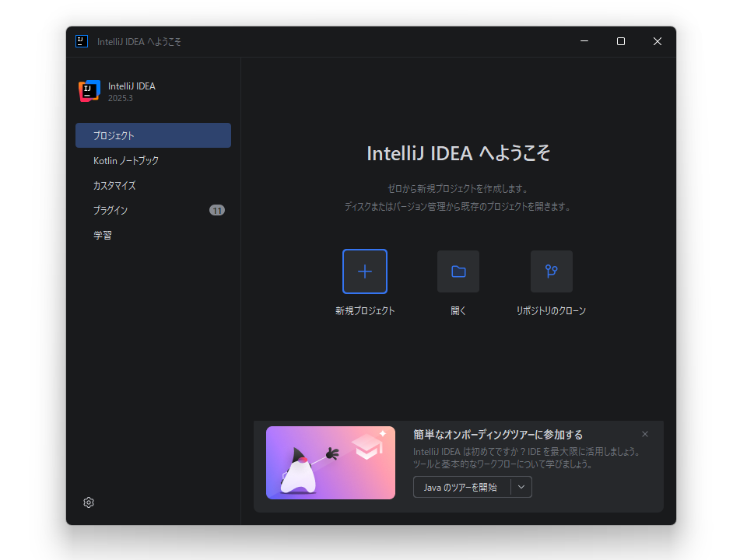Viewport: 747px width, 560px height.
Task: Click the IntelliJ IDEA logo in sidebar
Action: [89, 91]
